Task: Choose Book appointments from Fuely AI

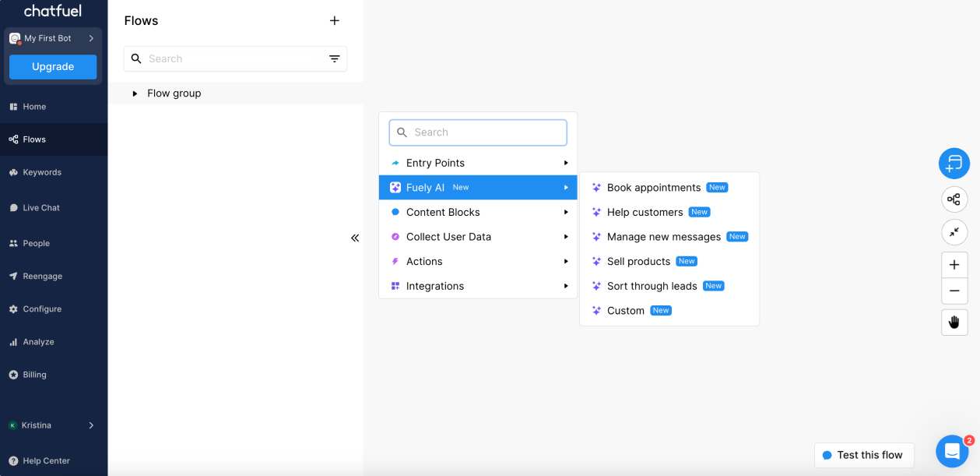Action: (x=669, y=188)
